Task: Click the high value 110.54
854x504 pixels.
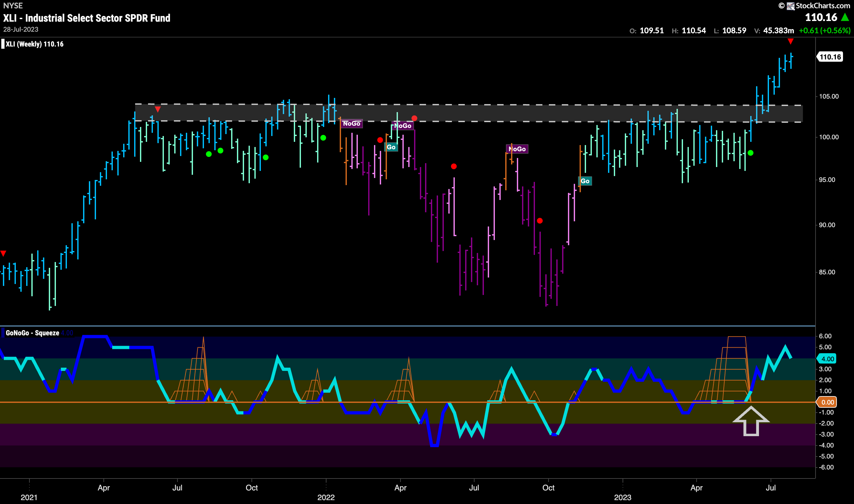Action: [694, 31]
